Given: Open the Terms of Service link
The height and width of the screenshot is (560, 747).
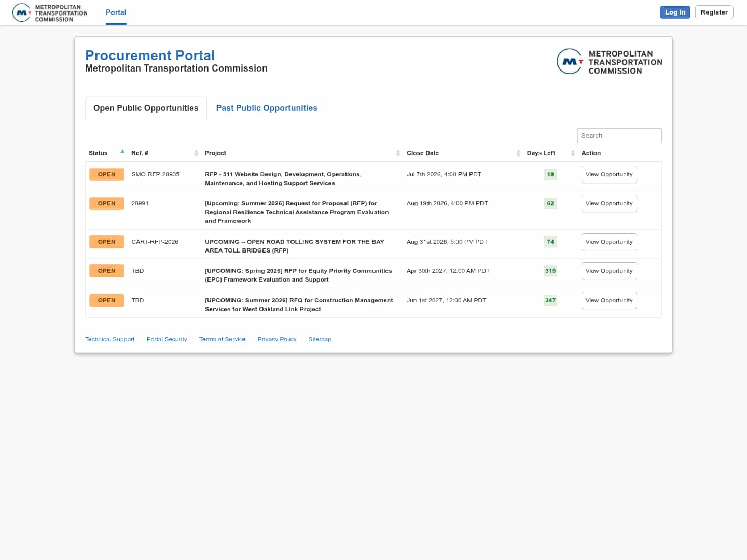Looking at the screenshot, I should click(x=222, y=339).
